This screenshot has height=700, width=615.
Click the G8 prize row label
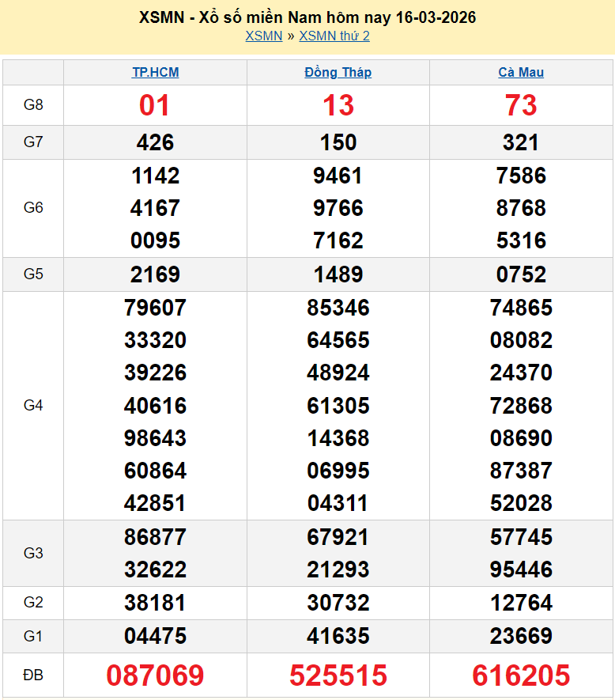click(33, 104)
